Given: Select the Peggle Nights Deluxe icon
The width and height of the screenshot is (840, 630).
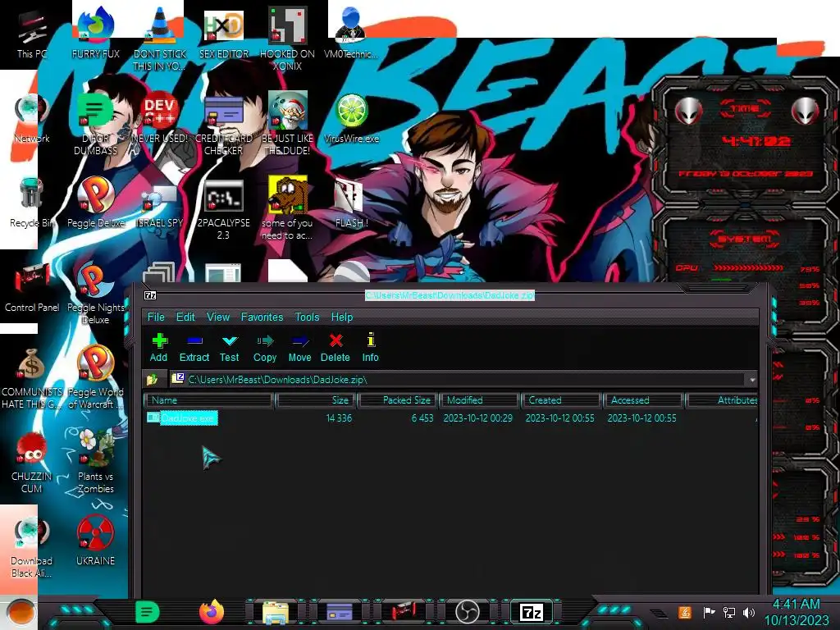Looking at the screenshot, I should tap(96, 294).
